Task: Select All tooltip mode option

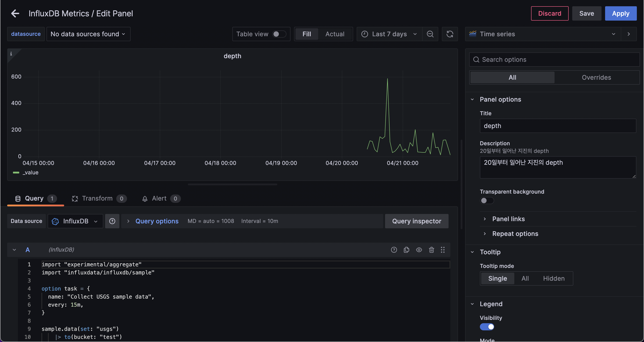Action: click(525, 278)
